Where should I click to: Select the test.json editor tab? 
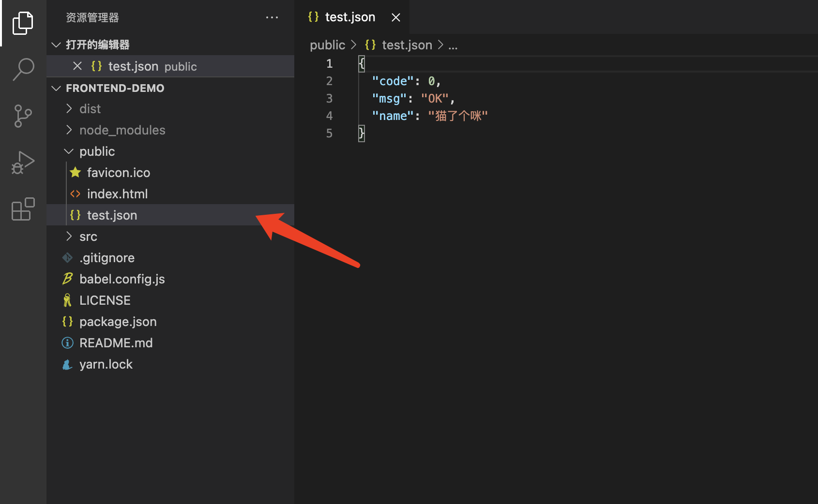(x=352, y=17)
